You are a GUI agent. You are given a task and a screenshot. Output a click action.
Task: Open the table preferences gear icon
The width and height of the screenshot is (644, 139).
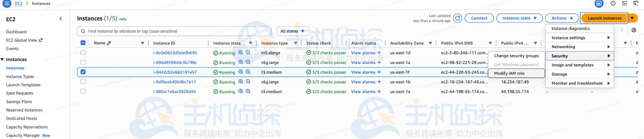634,30
